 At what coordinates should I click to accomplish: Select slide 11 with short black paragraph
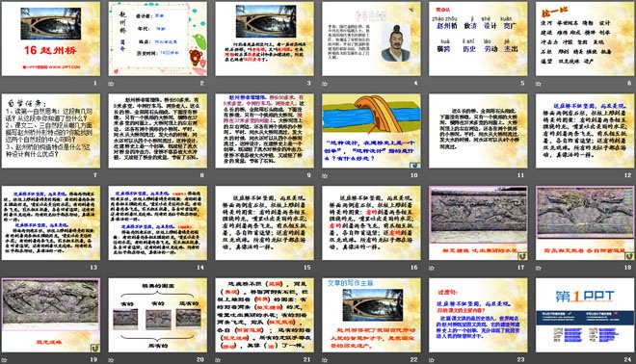pyautogui.click(x=478, y=131)
